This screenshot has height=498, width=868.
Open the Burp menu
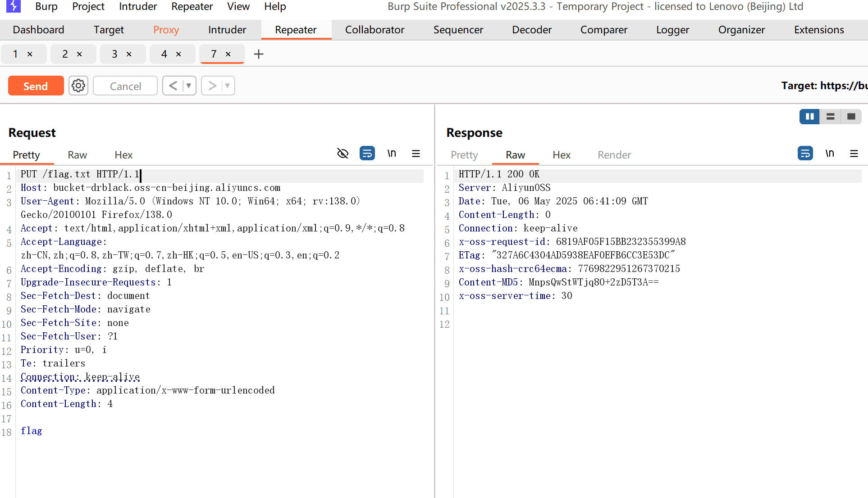point(46,6)
